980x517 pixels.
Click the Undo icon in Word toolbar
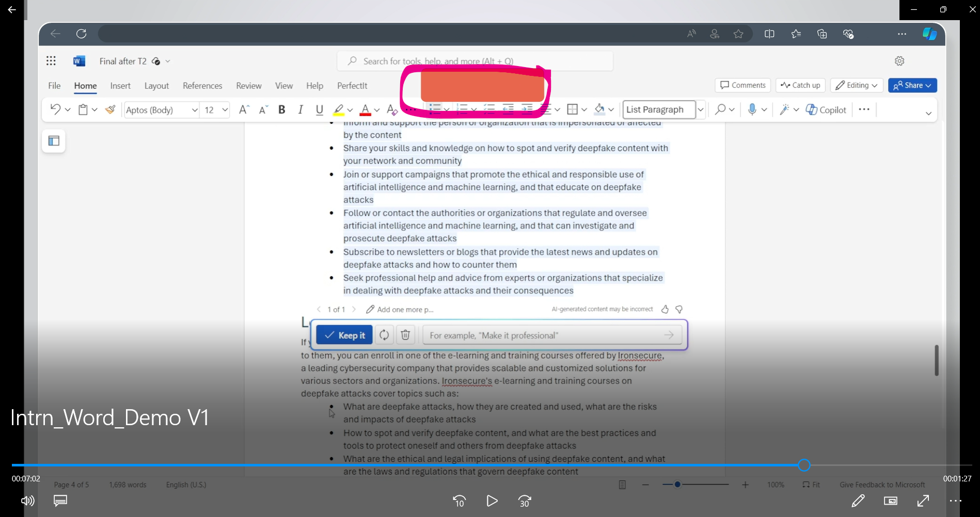(x=55, y=109)
